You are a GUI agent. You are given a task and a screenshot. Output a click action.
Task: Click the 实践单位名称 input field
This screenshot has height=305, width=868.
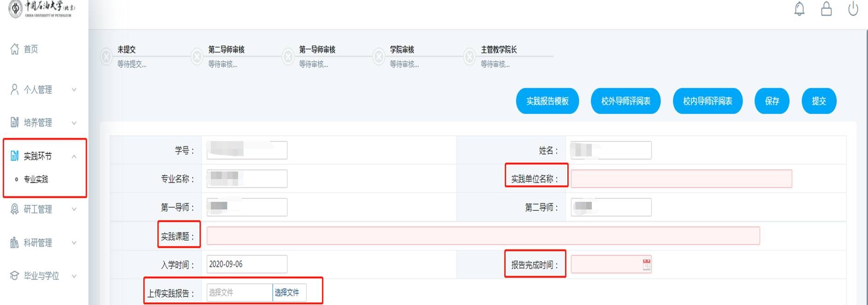[x=681, y=179]
